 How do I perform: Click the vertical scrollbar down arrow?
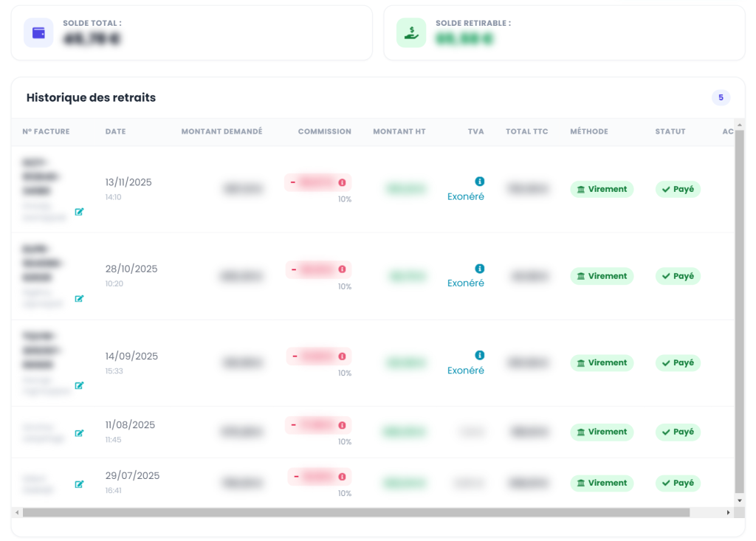[740, 501]
